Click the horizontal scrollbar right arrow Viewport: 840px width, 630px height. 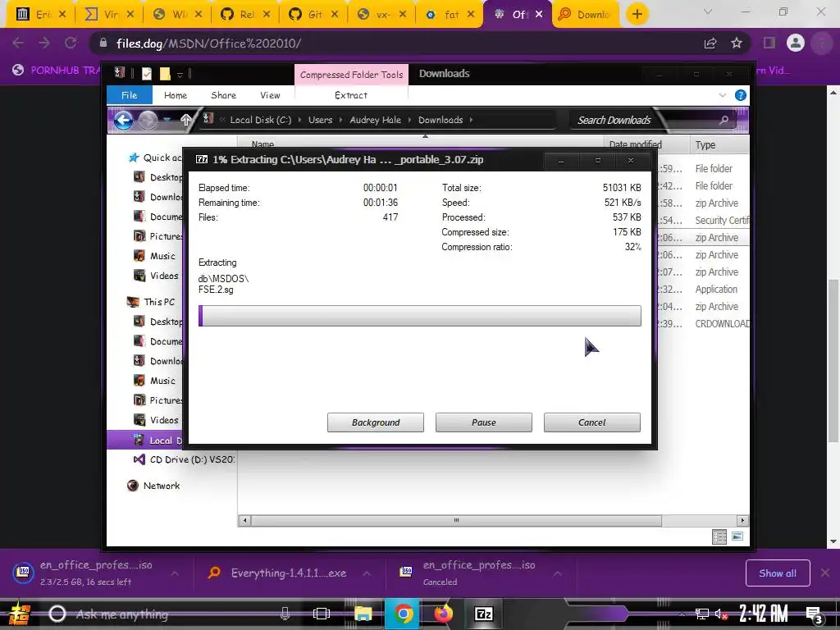tap(742, 520)
